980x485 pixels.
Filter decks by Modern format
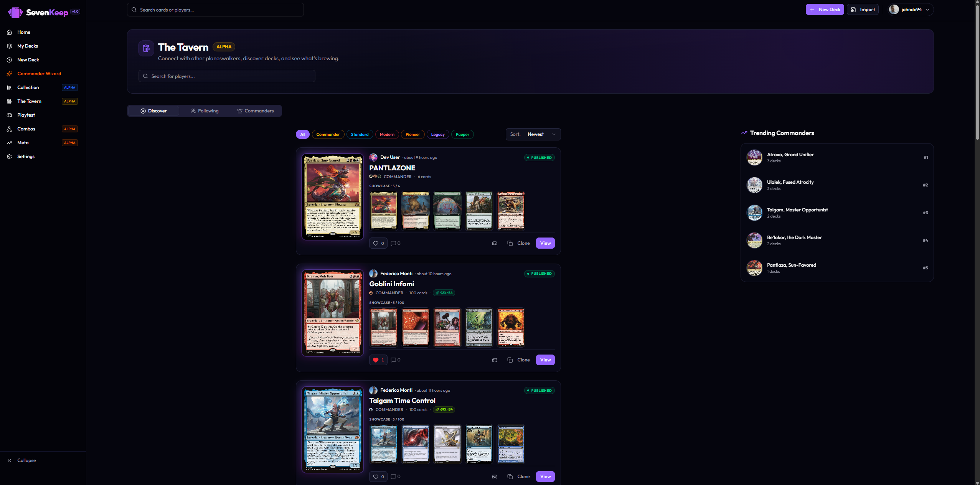click(387, 134)
